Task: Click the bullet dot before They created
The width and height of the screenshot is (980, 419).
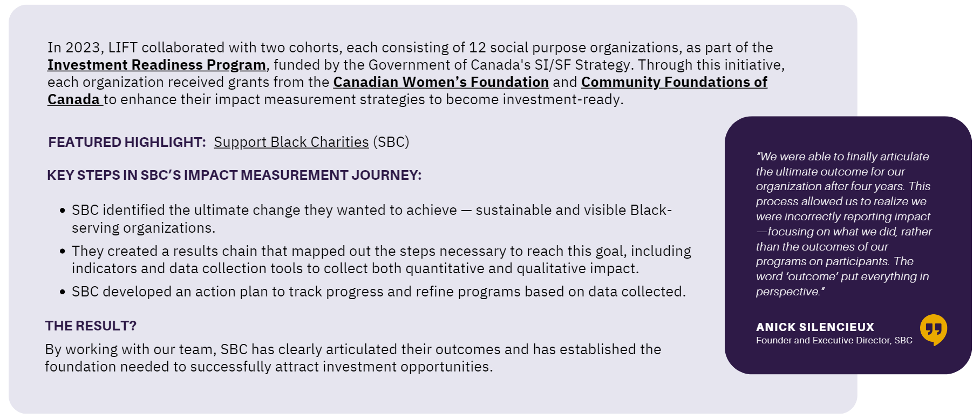Action: click(63, 252)
